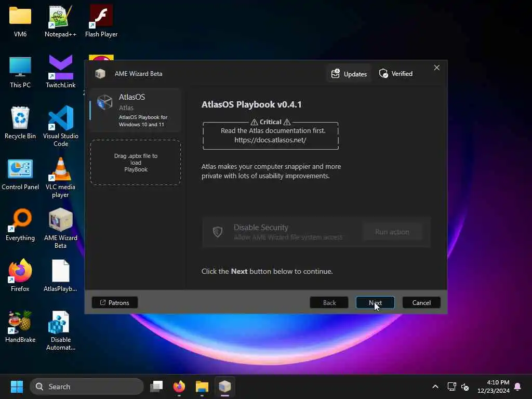Image resolution: width=532 pixels, height=399 pixels.
Task: Click the AtlasOS playbook cube icon
Action: click(x=104, y=102)
